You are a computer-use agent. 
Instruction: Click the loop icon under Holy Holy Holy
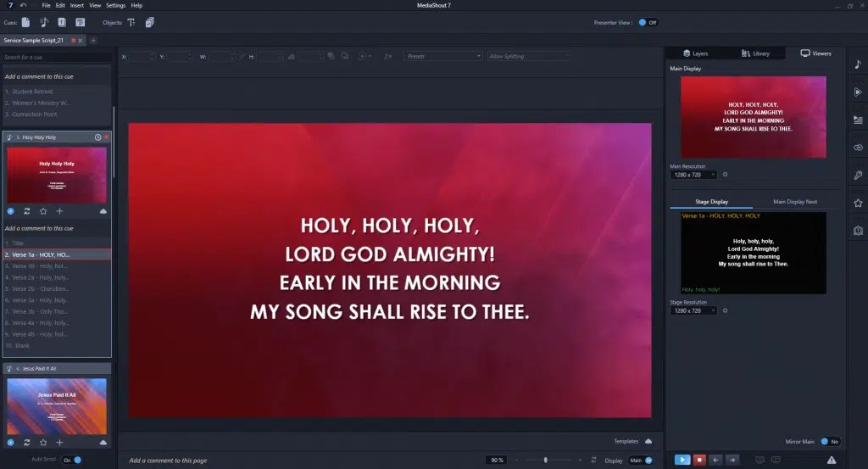26,211
